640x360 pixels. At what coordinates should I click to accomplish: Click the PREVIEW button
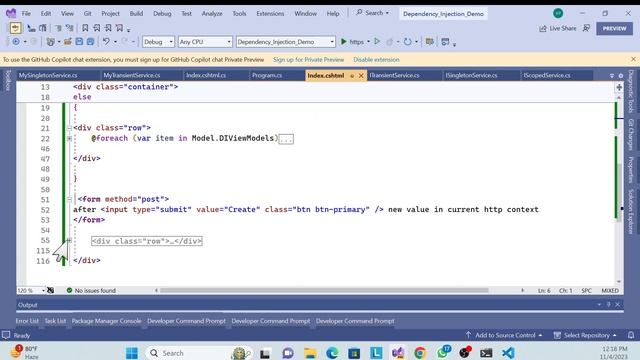(x=614, y=29)
